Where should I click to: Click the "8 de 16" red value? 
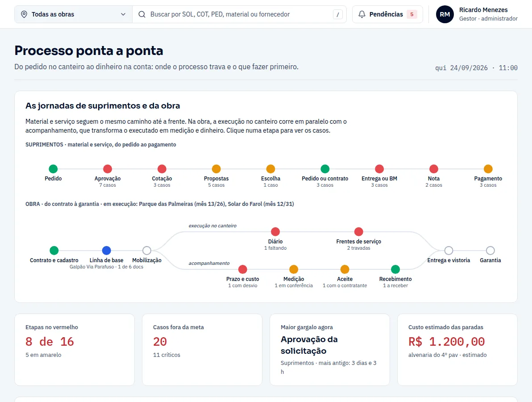pos(50,342)
